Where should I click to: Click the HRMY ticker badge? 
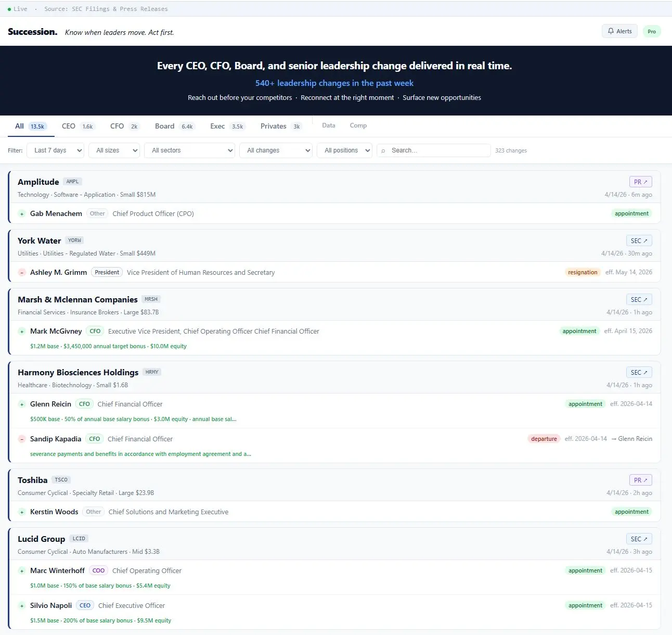click(x=152, y=372)
